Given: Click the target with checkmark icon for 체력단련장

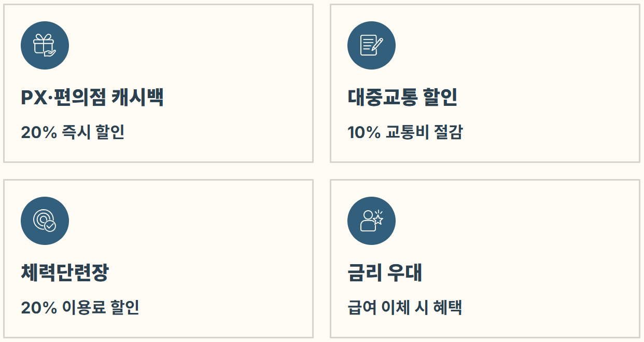Looking at the screenshot, I should [x=45, y=220].
